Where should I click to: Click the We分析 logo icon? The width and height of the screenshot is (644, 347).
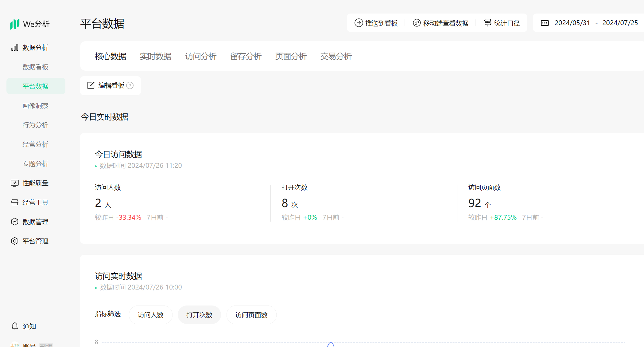tap(14, 24)
